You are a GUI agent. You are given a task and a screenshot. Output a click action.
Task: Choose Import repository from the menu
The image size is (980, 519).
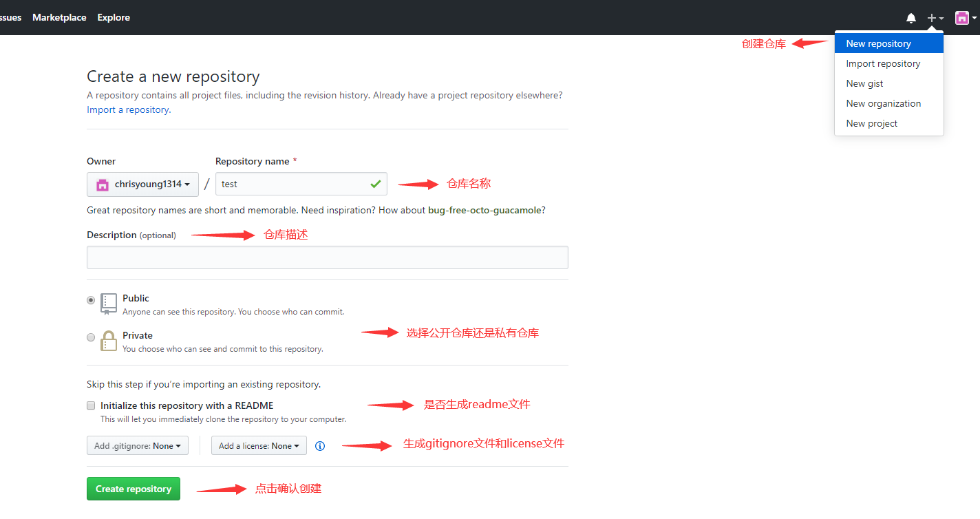point(889,63)
